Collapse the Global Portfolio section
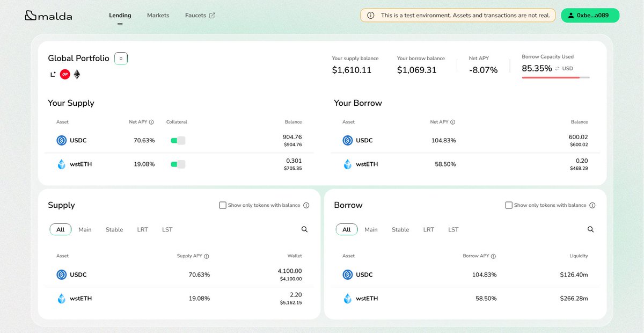This screenshot has height=333, width=644. (121, 59)
